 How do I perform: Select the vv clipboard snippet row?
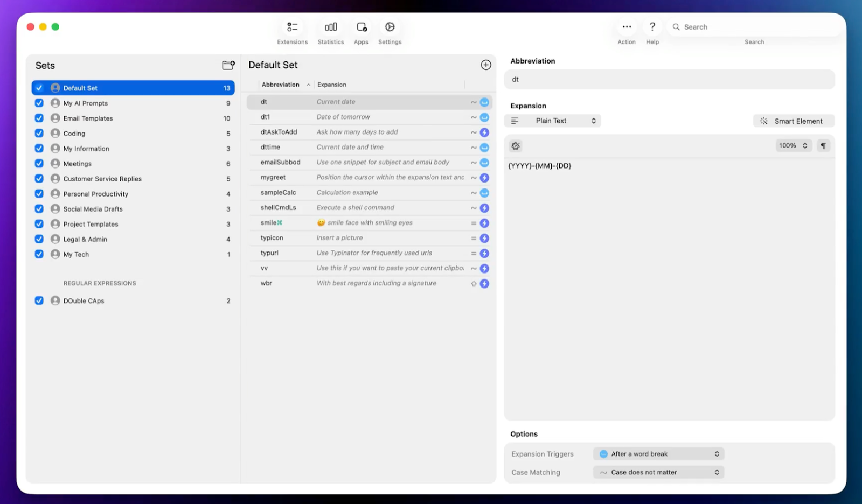click(x=369, y=268)
